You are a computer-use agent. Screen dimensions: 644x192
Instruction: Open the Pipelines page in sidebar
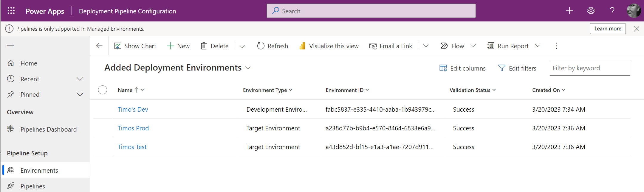[x=33, y=186]
